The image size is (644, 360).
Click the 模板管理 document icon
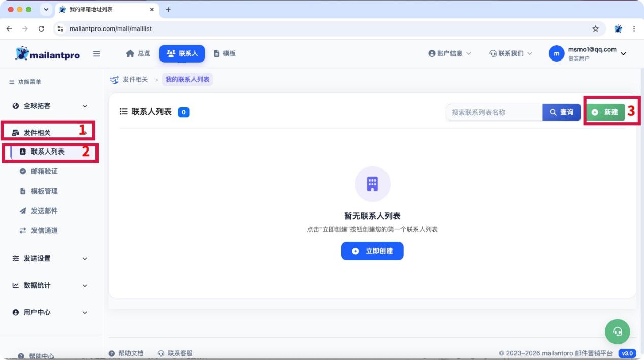click(x=23, y=191)
